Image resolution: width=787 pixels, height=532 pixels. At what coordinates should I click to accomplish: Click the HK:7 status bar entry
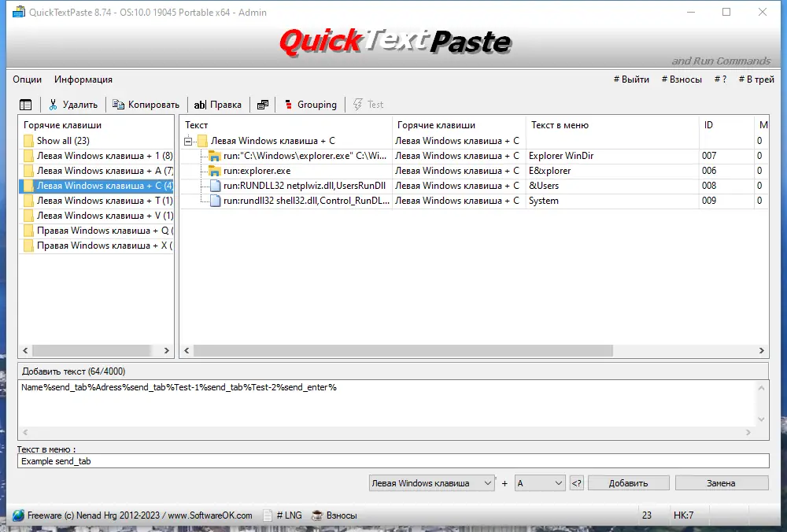click(684, 515)
